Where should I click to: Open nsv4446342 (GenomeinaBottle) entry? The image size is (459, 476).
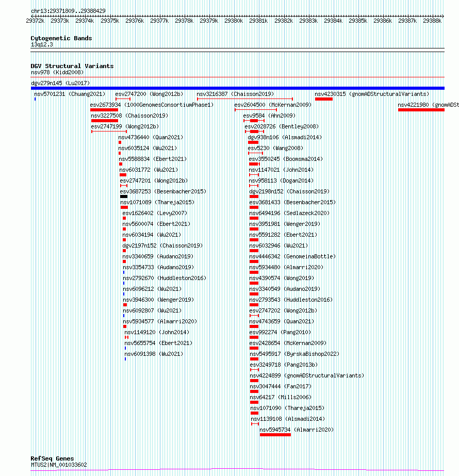coord(292,256)
